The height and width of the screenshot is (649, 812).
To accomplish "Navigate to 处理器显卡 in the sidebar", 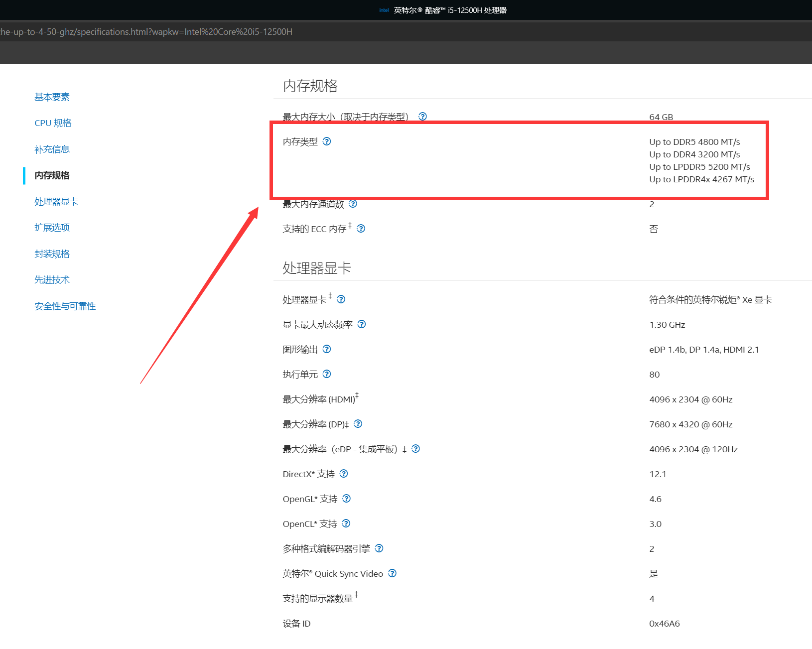I will 56,202.
